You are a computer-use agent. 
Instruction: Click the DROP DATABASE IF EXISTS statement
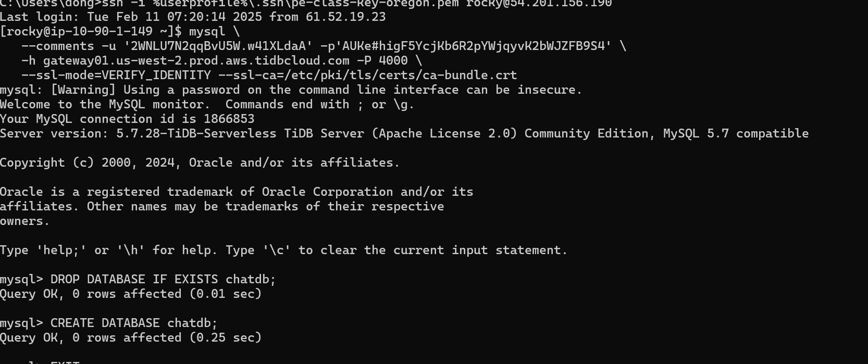click(163, 279)
